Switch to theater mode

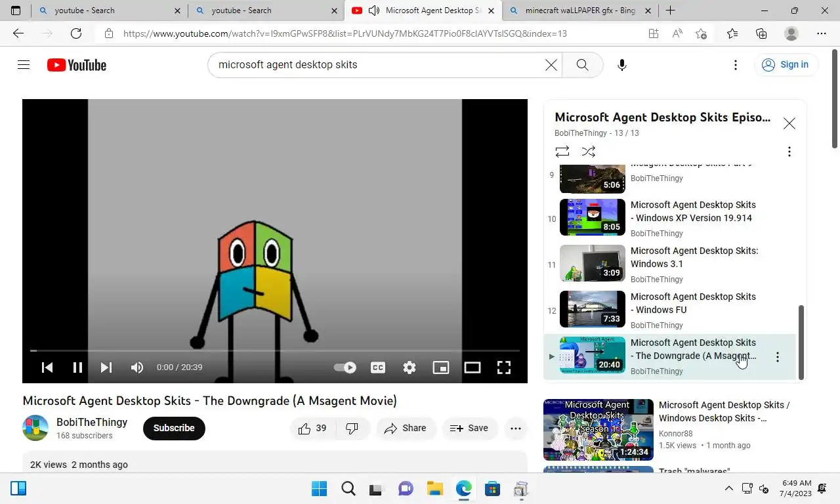[x=472, y=367]
